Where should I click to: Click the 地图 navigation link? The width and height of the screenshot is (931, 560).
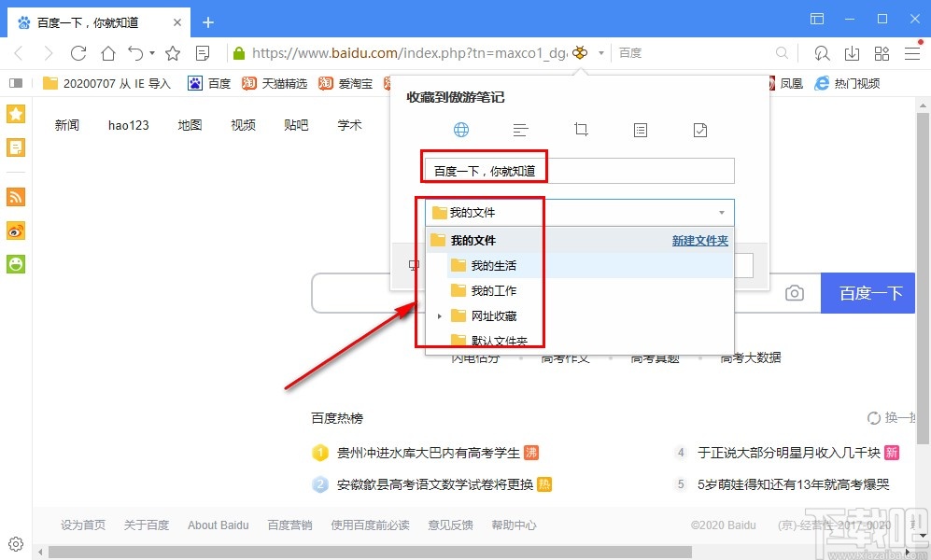tap(190, 125)
